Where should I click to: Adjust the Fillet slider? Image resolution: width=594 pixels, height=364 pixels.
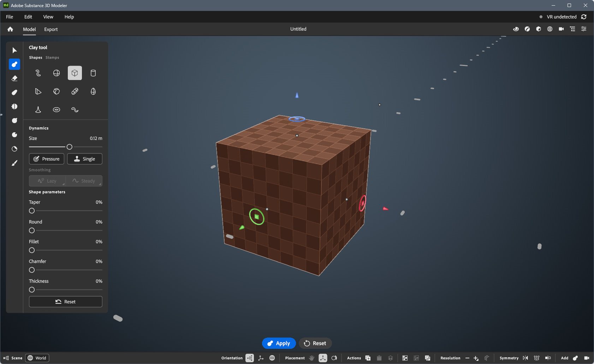coord(66,250)
